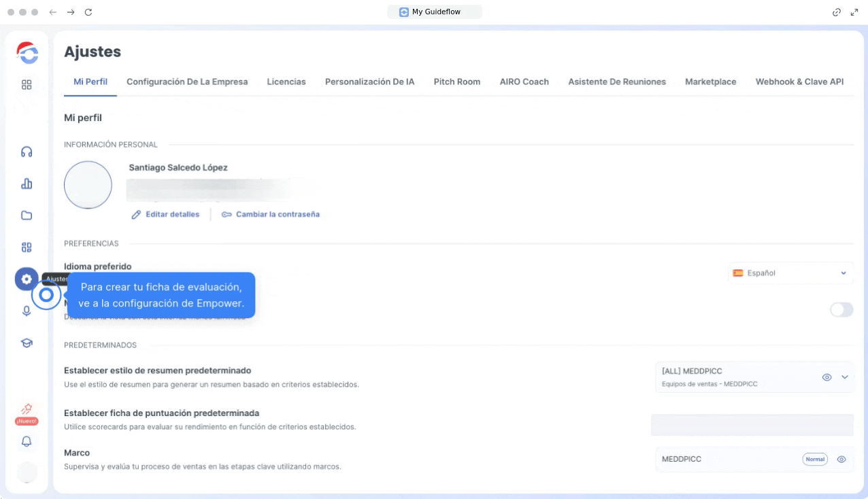Expand the [ALL] MEDDPICC summary style chevron

[845, 377]
